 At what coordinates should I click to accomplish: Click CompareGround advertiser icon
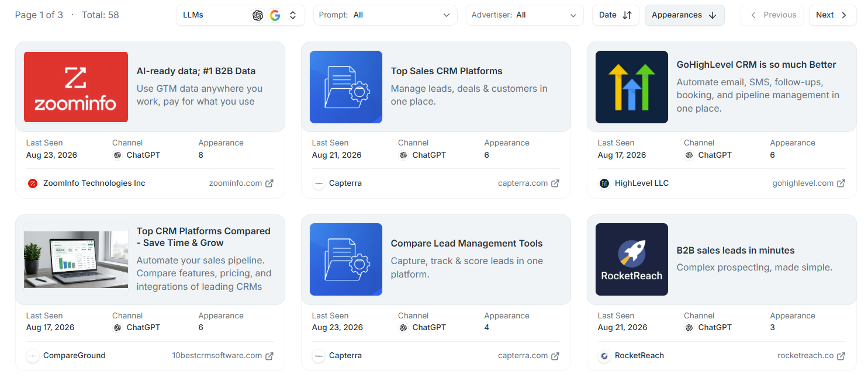[x=33, y=356]
